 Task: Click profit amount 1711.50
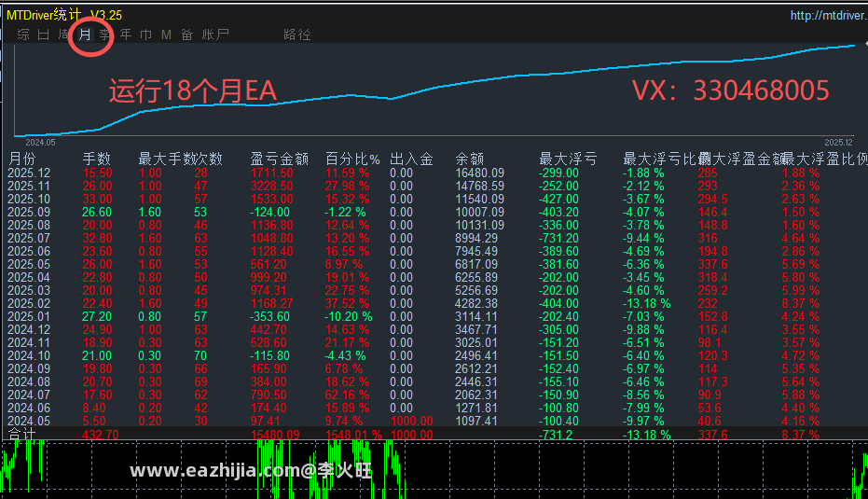[272, 173]
